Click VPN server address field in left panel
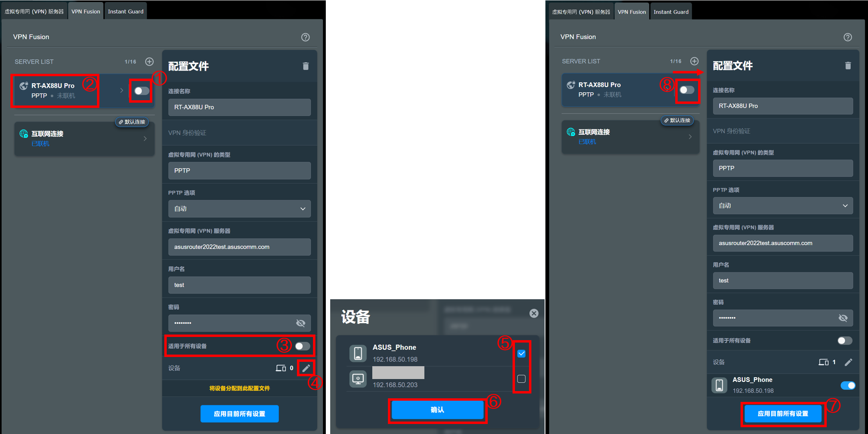The height and width of the screenshot is (434, 868). [x=240, y=247]
